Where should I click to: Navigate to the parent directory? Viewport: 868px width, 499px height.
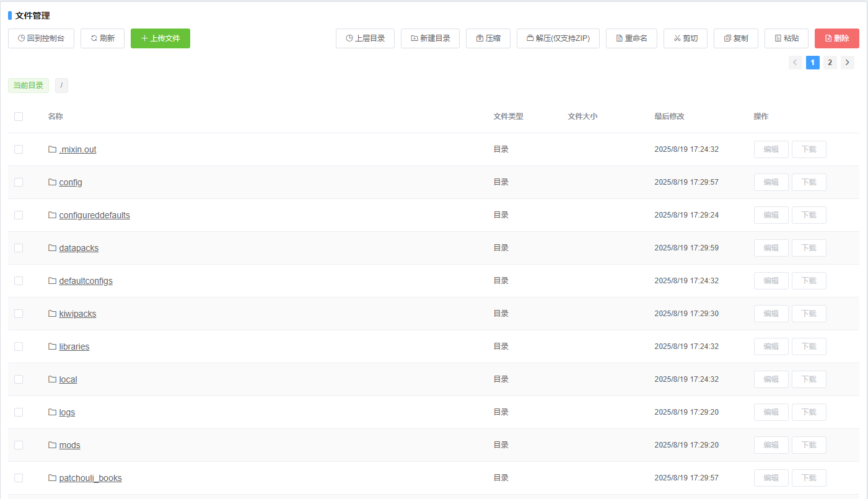365,38
